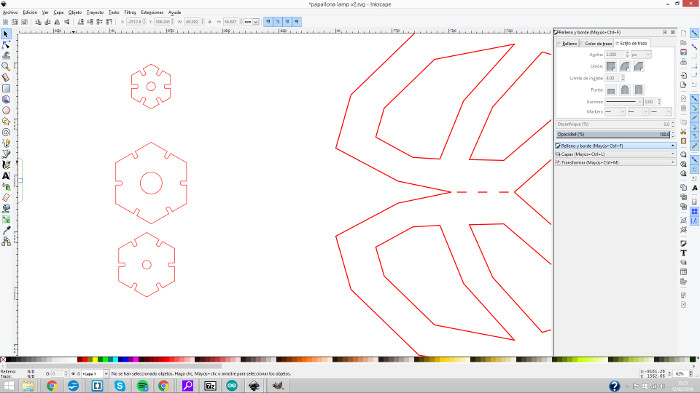The width and height of the screenshot is (700, 393).
Task: Click the Import icon in commands bar
Action: click(x=683, y=75)
